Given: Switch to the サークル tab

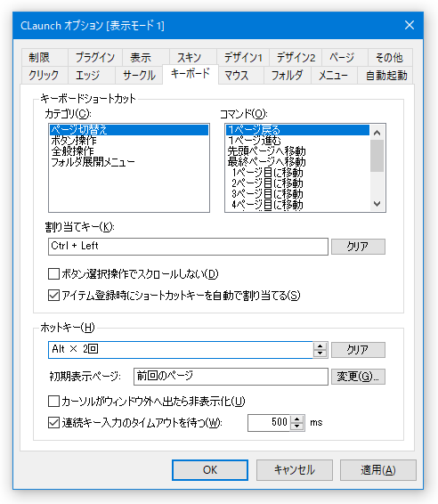Looking at the screenshot, I should tap(139, 75).
